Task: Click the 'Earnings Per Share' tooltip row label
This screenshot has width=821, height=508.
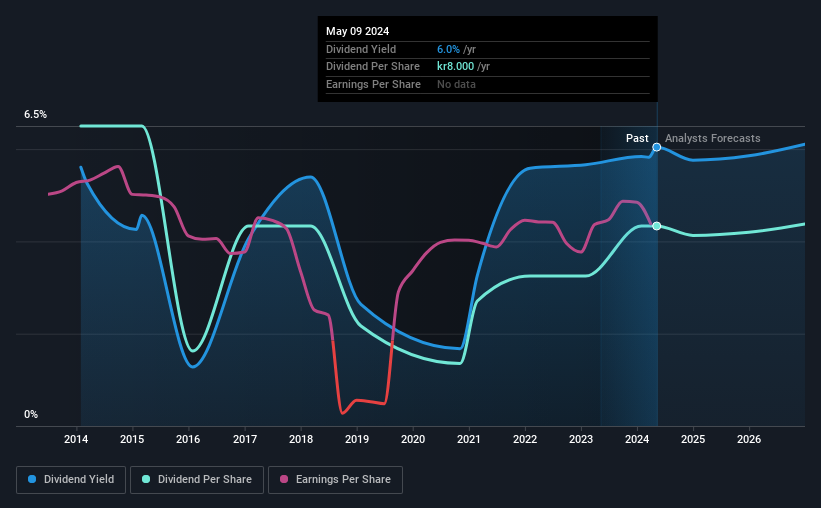Action: tap(373, 84)
